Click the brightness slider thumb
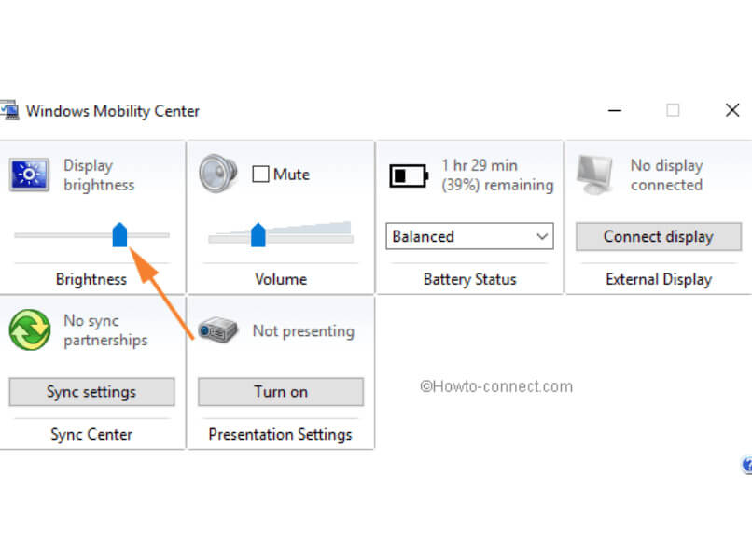 coord(119,235)
